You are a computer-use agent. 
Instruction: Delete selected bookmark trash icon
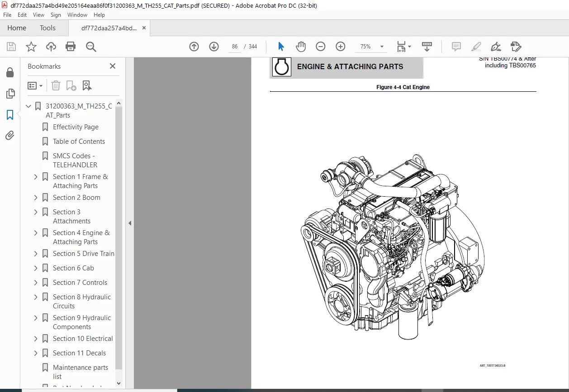tap(56, 85)
